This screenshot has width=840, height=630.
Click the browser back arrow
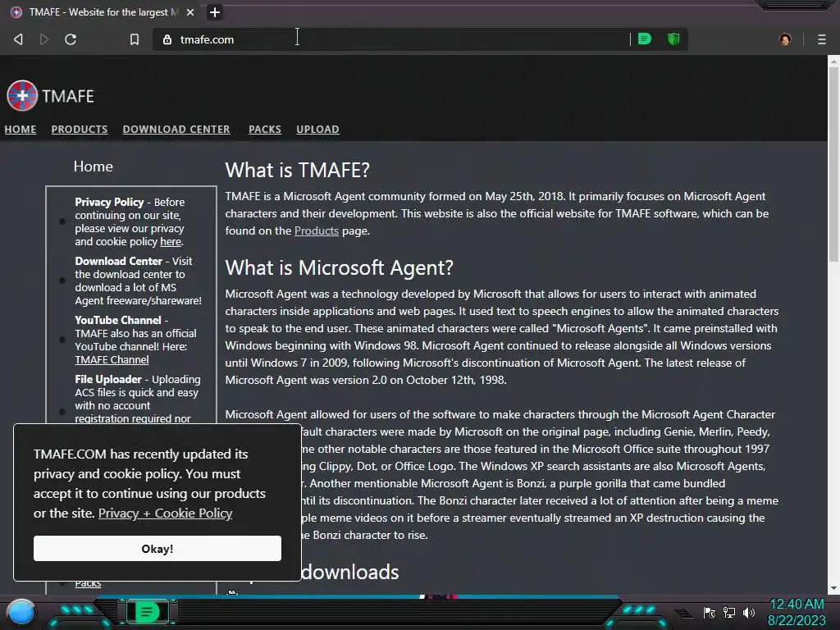click(x=18, y=39)
